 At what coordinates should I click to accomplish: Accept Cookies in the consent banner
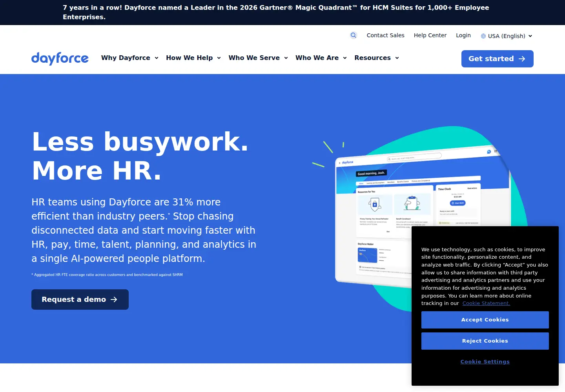click(485, 320)
